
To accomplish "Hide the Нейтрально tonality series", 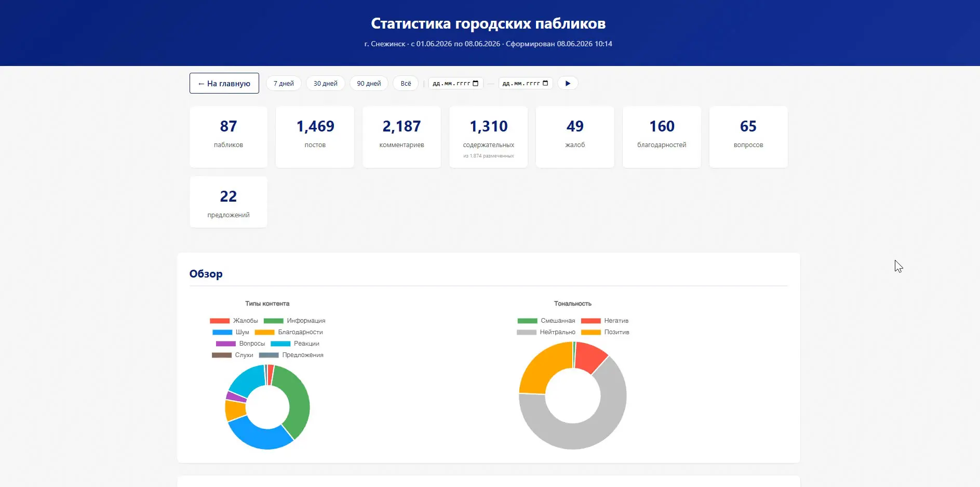I will [x=546, y=332].
